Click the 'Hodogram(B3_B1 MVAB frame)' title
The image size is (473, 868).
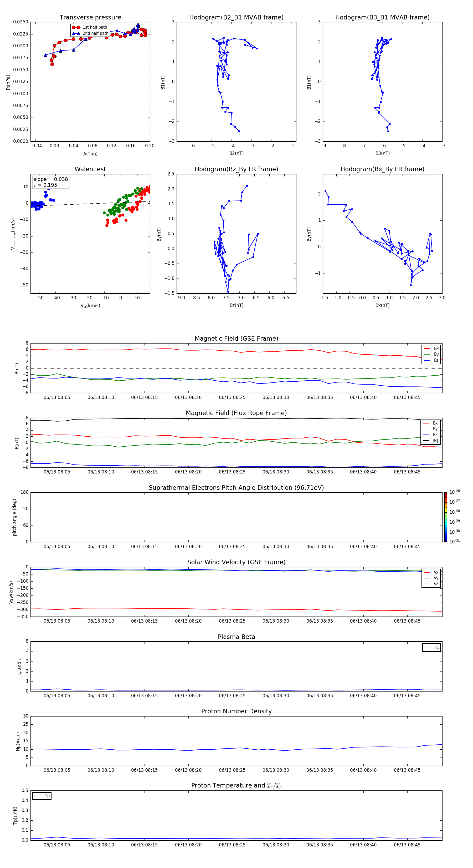coord(382,18)
